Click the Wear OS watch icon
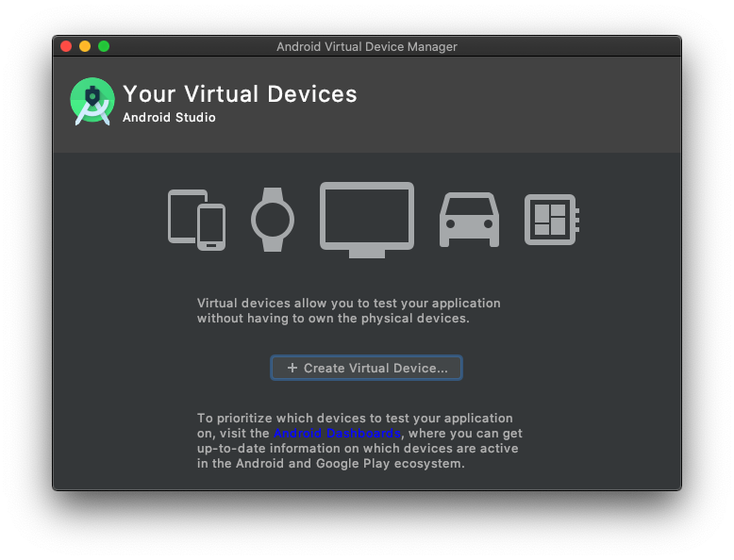The width and height of the screenshot is (734, 560). pos(273,220)
